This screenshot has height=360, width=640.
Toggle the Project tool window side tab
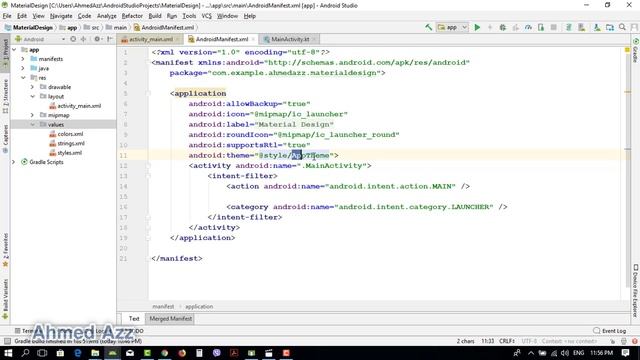click(5, 53)
